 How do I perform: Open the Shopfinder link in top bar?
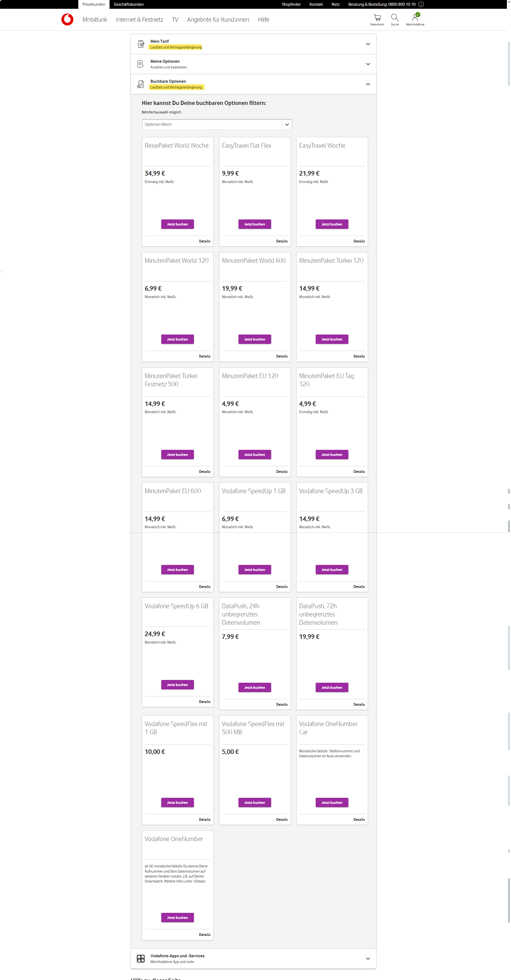pos(291,5)
